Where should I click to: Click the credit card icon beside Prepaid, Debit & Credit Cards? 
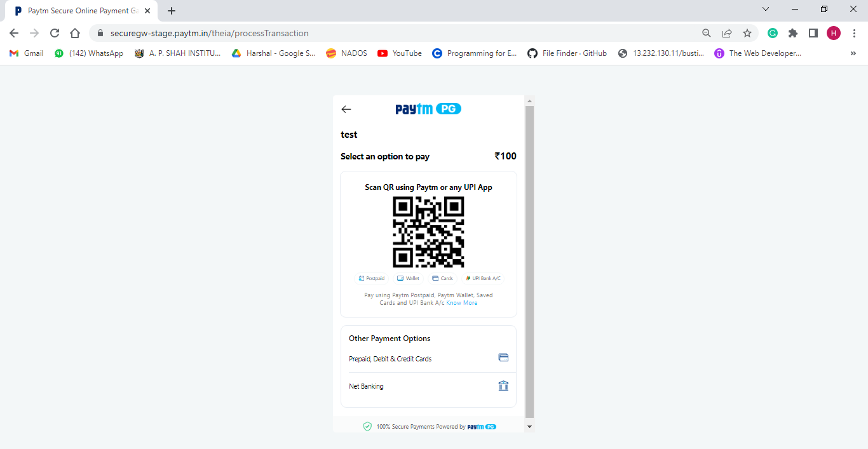503,357
